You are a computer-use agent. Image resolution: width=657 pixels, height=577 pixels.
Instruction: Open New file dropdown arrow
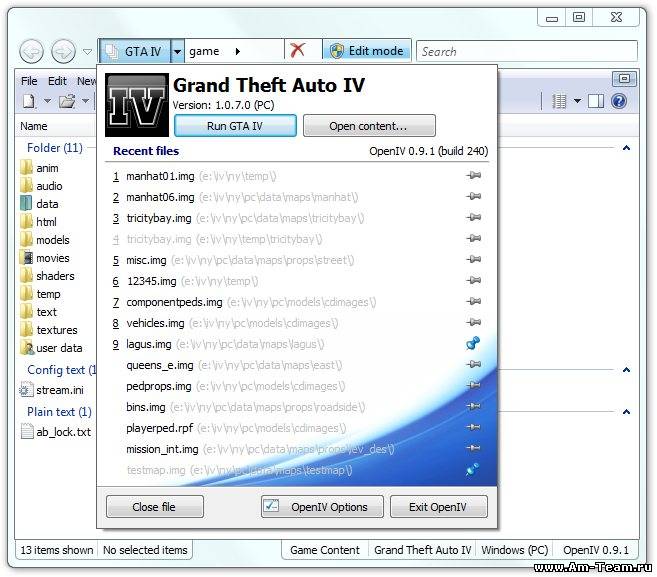point(47,101)
